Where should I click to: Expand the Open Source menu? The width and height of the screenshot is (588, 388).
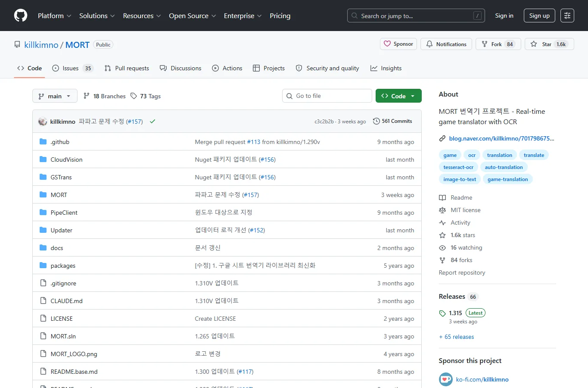tap(193, 16)
